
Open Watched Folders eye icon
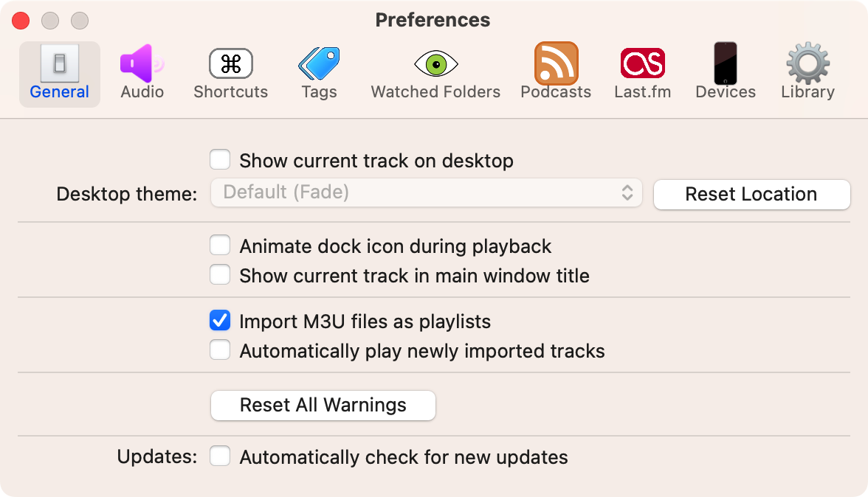pos(436,64)
